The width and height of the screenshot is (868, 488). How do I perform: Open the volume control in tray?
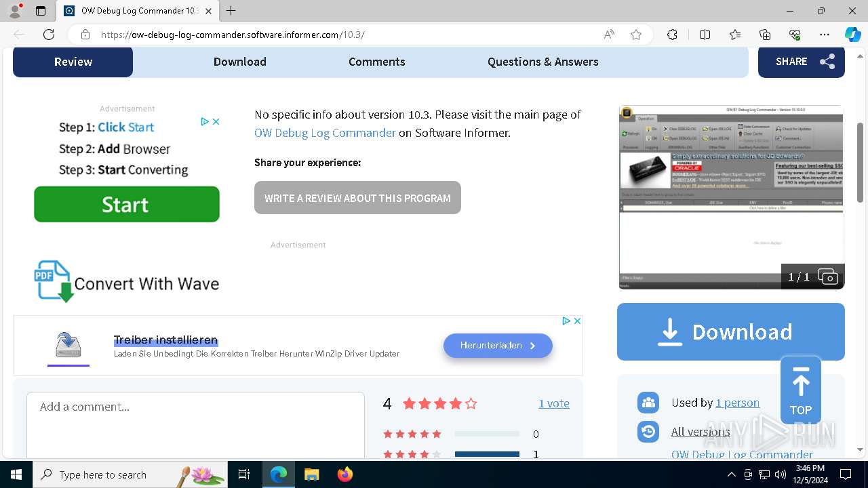coord(781,474)
